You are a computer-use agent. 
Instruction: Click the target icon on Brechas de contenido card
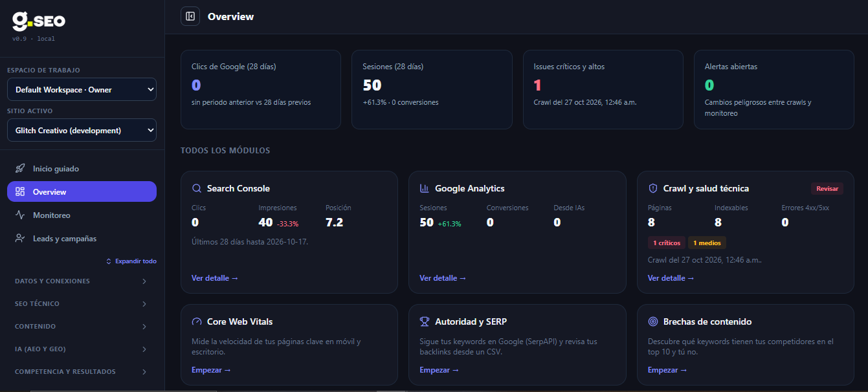pyautogui.click(x=653, y=322)
